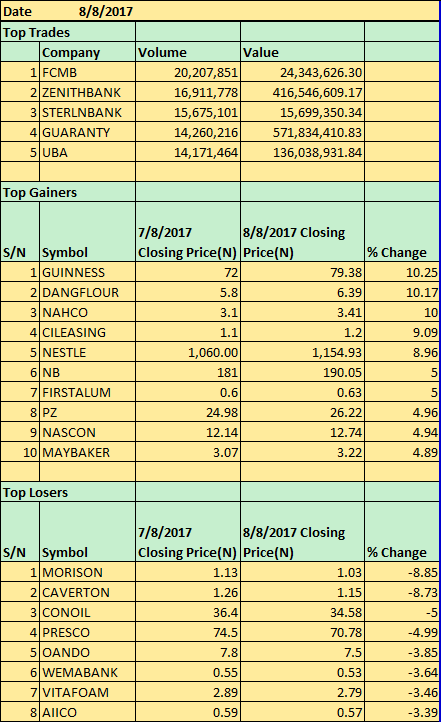Click the STERLNBANK company cell
Screen dimensions: 442x723
(88, 113)
